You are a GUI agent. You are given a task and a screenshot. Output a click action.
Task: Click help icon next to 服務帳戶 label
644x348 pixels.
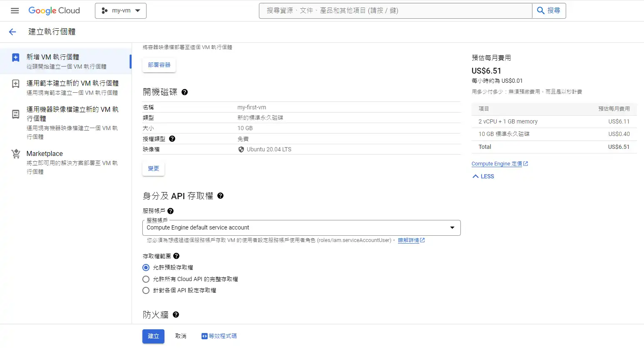(x=171, y=211)
